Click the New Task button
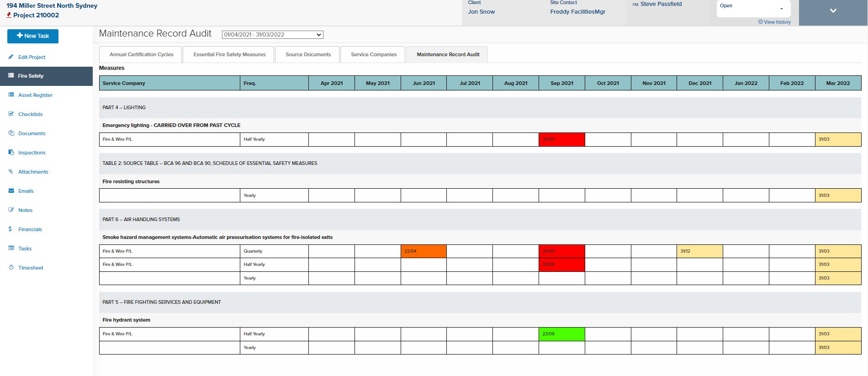The image size is (868, 376). (x=33, y=36)
